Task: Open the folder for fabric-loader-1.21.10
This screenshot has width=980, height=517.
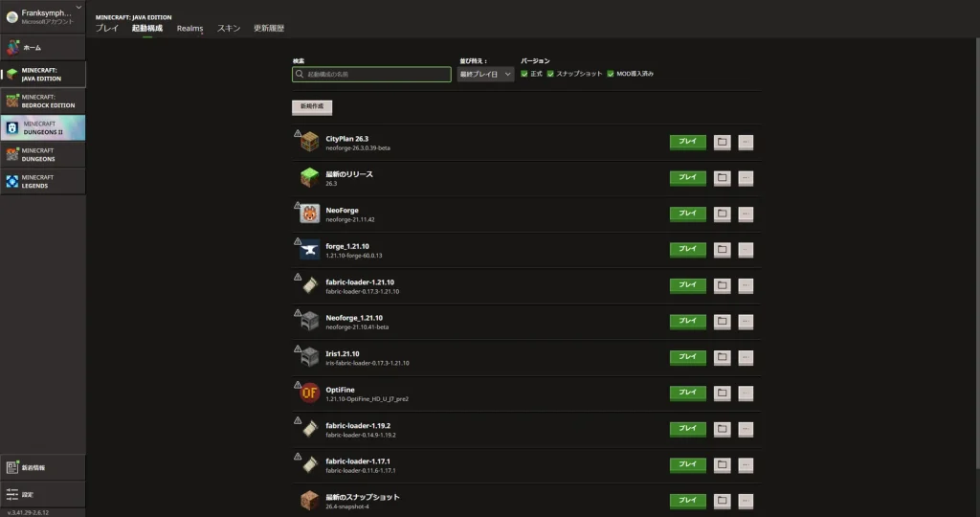Action: point(722,285)
